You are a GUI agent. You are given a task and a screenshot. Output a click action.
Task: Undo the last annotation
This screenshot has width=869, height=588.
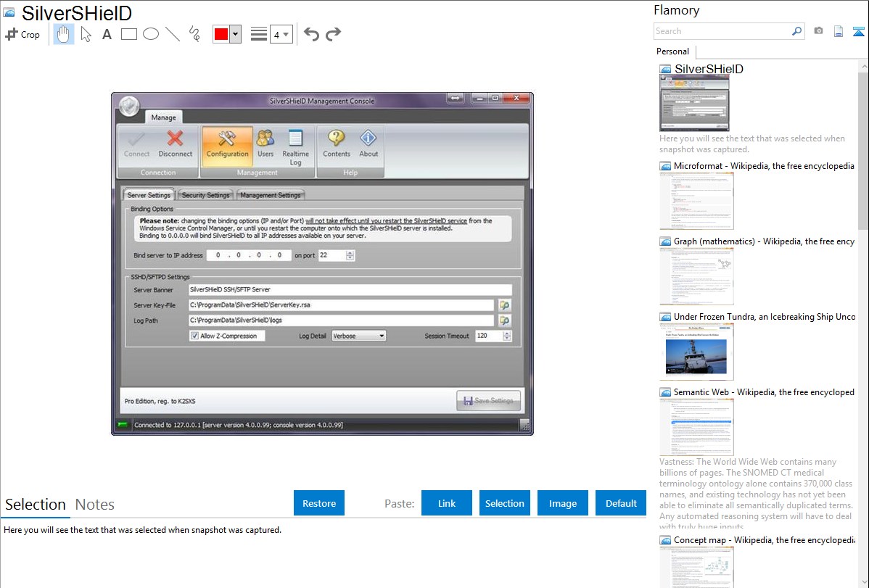point(311,34)
